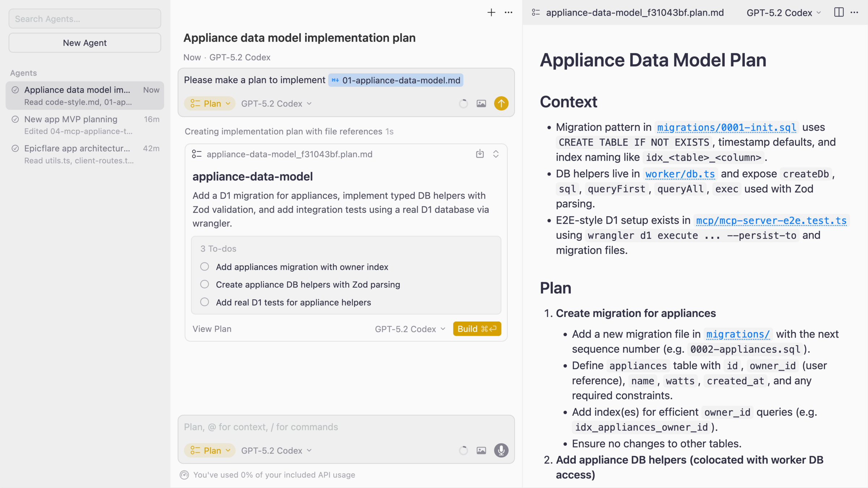Screen dimensions: 868x488
Task: Click the save icon on plan card
Action: 480,154
